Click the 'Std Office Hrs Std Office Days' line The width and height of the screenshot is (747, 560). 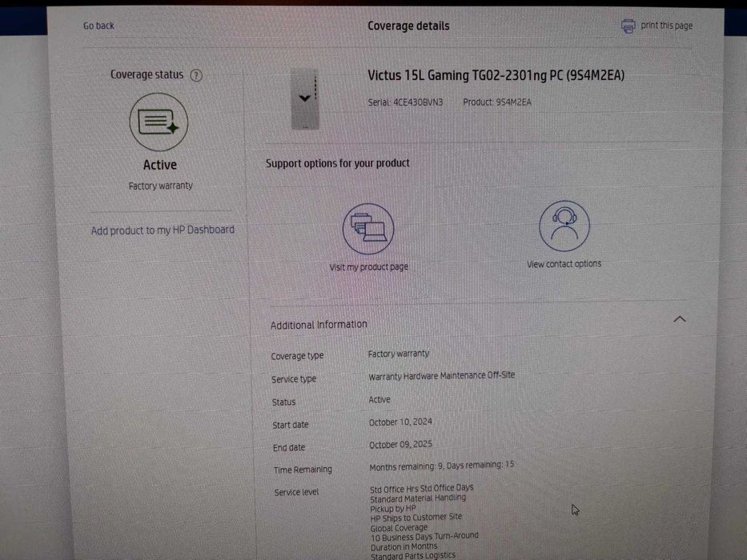click(422, 488)
